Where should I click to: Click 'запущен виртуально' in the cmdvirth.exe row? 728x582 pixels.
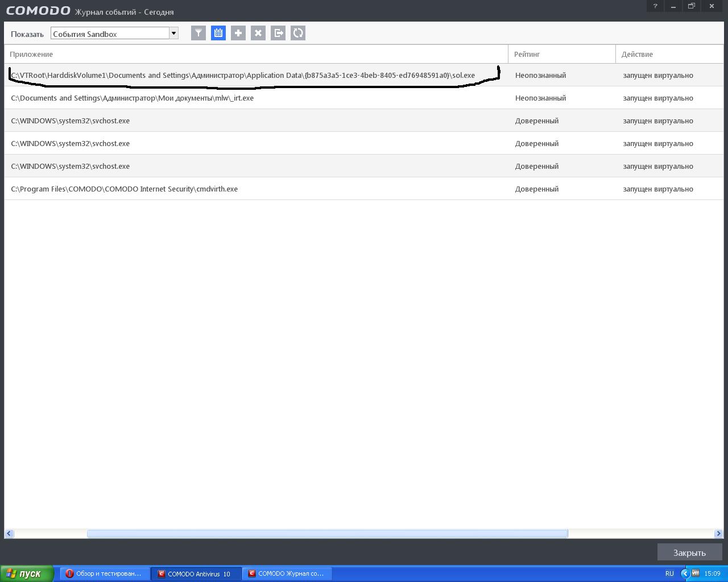click(x=658, y=189)
